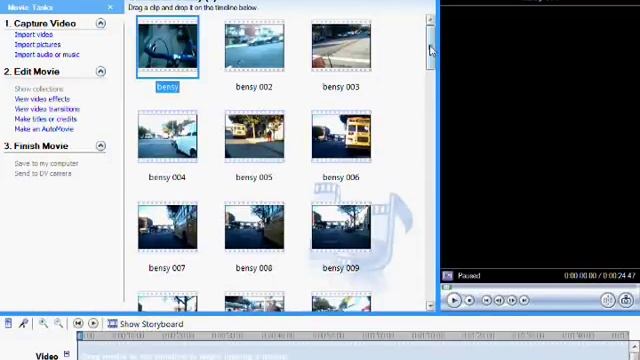Viewport: 640px width, 360px height.
Task: Rewind the timeline to start
Action: point(78,324)
